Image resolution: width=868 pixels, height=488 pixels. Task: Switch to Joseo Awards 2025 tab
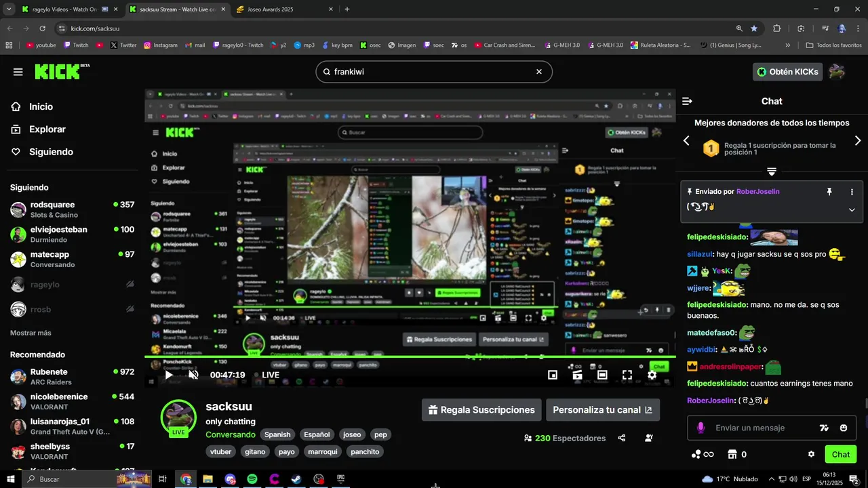[284, 9]
